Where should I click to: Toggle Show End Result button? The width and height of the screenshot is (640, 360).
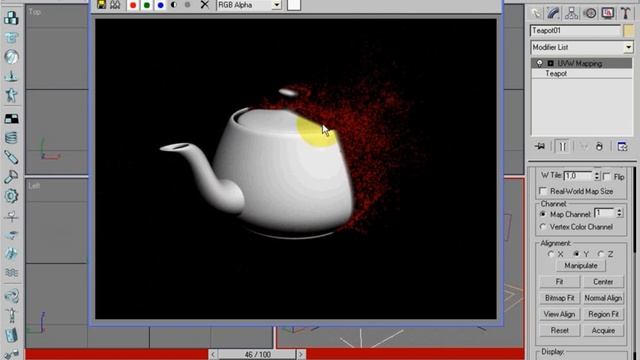coord(562,146)
